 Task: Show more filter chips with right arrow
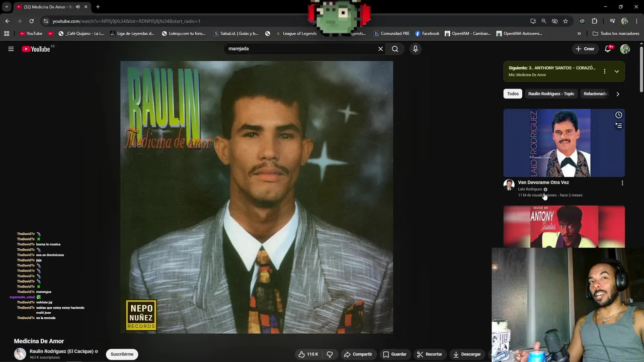point(617,94)
